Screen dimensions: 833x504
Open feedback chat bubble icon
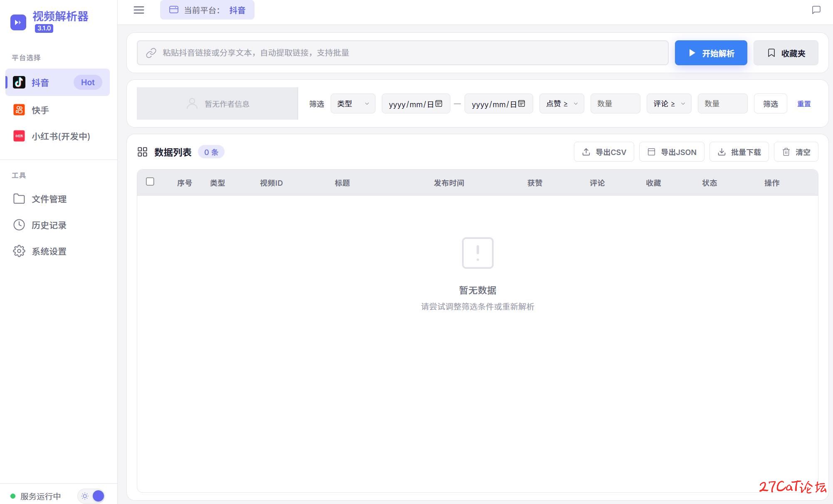816,10
